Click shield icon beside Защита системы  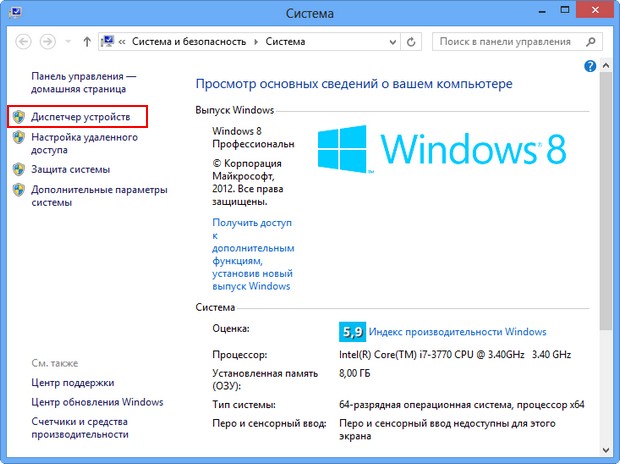18,169
